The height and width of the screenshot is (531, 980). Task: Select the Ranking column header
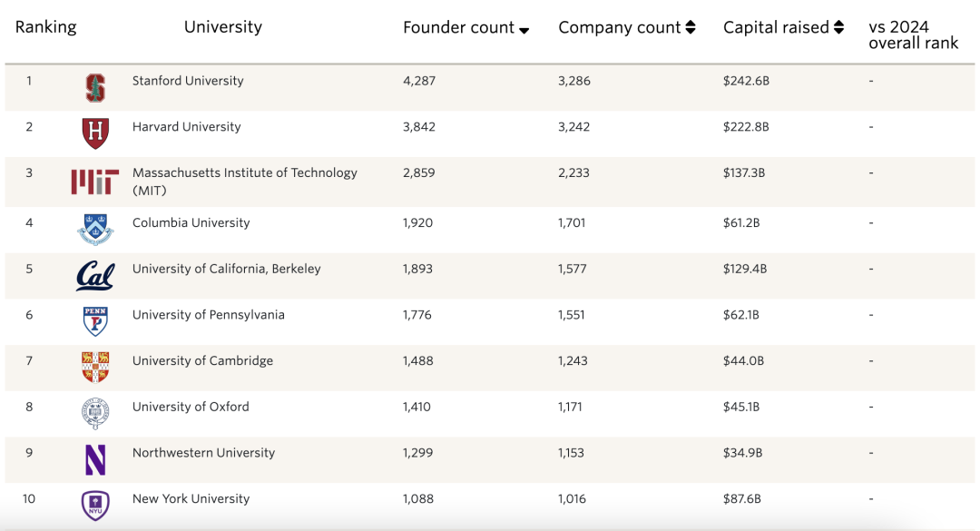pos(46,27)
